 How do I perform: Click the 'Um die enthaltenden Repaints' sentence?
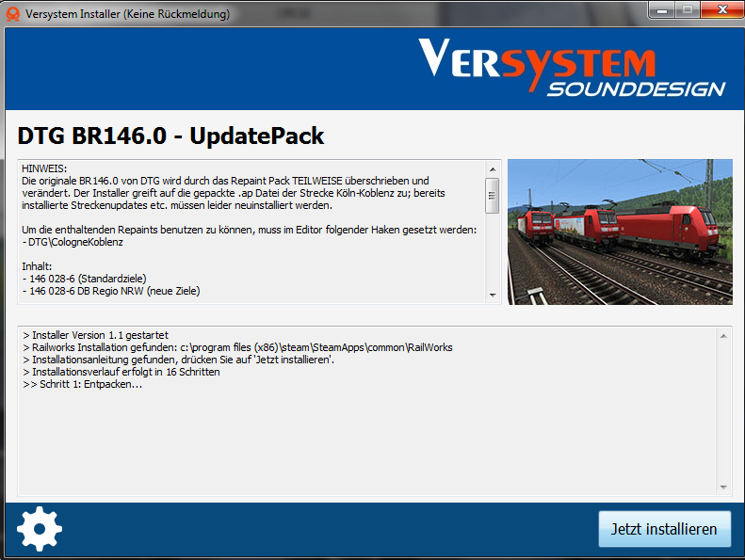(x=249, y=230)
